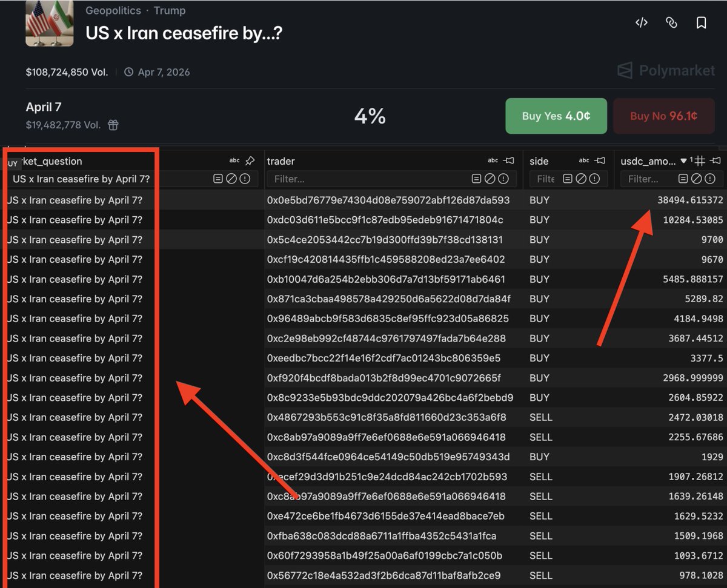Clear the trader filter with slash icon
This screenshot has width=727, height=588.
click(490, 179)
